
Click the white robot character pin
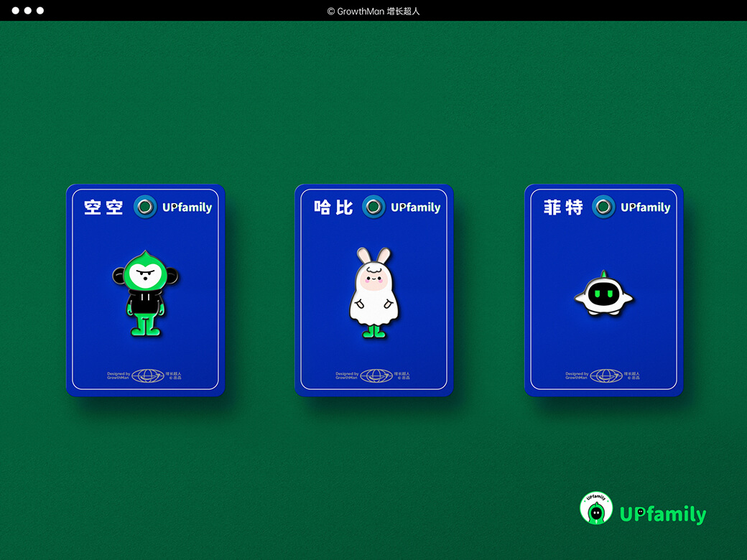[x=603, y=293]
